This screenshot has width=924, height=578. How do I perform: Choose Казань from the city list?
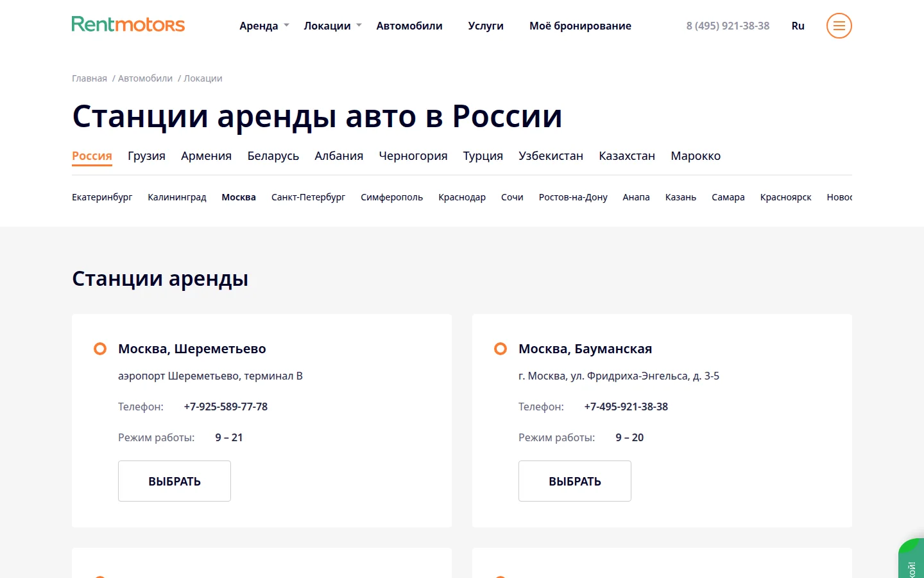click(x=681, y=197)
